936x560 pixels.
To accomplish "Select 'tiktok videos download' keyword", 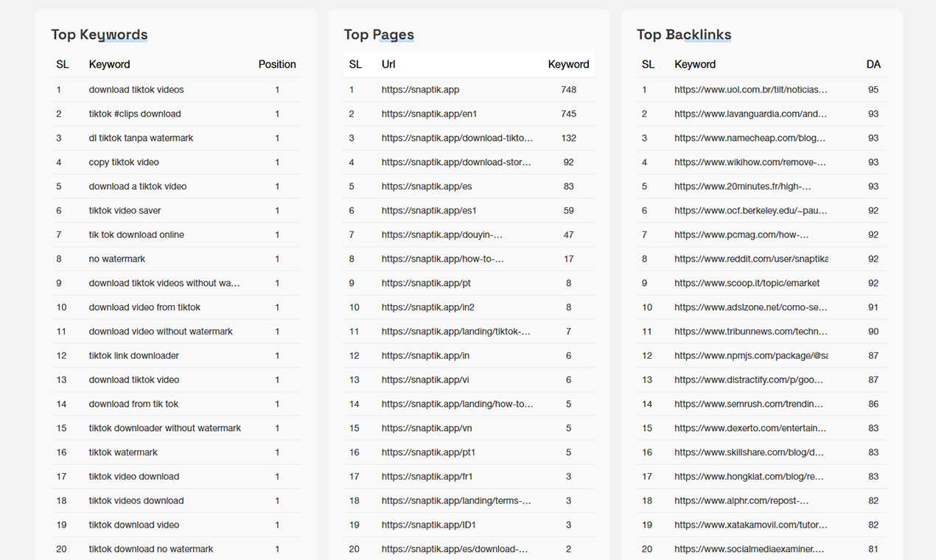I will click(136, 501).
